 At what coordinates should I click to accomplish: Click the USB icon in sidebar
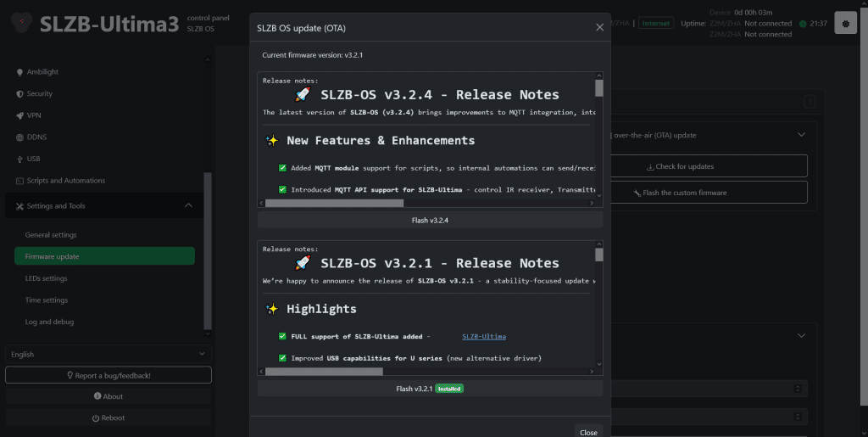point(19,159)
